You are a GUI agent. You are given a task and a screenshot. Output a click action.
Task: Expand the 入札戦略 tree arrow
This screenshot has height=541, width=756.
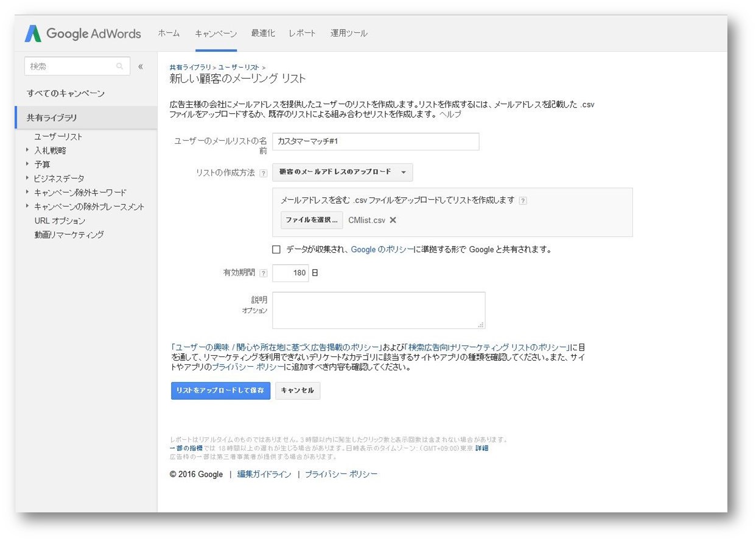click(x=27, y=150)
